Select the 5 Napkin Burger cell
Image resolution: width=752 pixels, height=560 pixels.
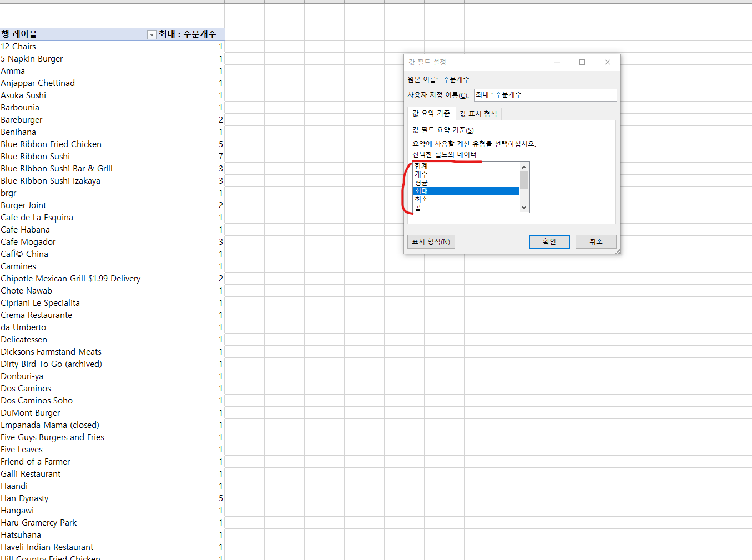(78, 59)
